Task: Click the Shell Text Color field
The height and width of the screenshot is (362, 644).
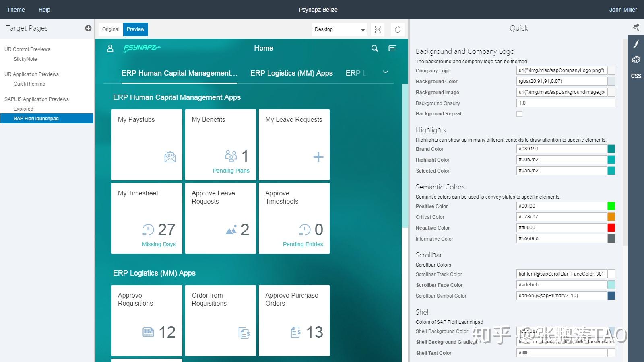Action: pyautogui.click(x=561, y=353)
